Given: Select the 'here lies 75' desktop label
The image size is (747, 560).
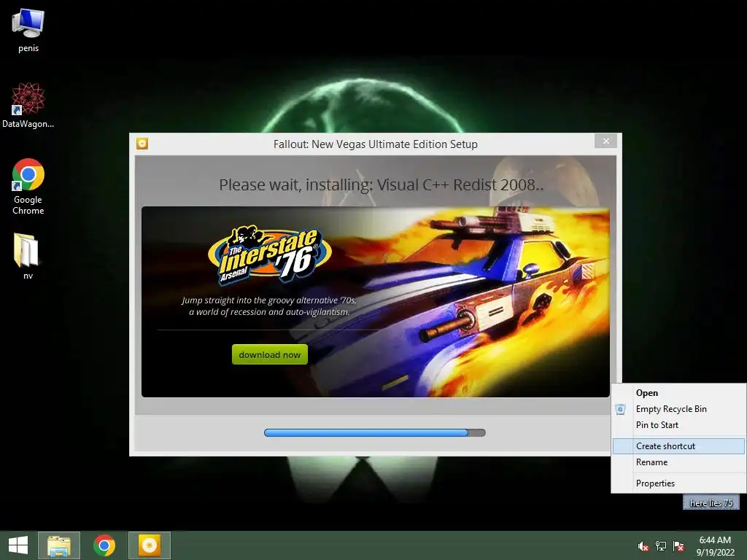Looking at the screenshot, I should [x=711, y=503].
